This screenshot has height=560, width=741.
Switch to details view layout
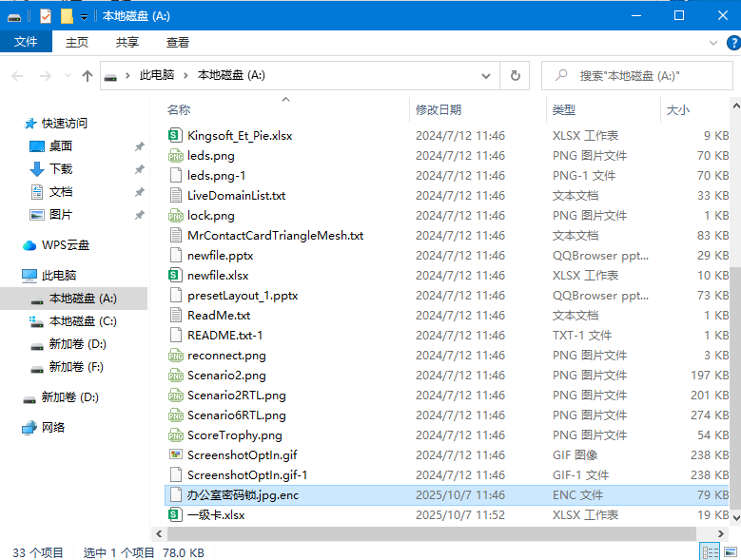(710, 552)
